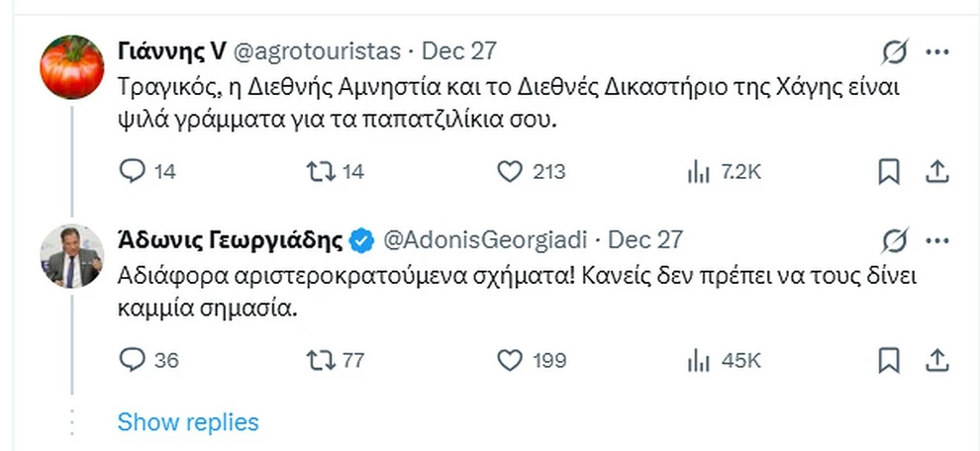
Task: Bookmark Γιάννης V's tweet
Action: pos(889,172)
